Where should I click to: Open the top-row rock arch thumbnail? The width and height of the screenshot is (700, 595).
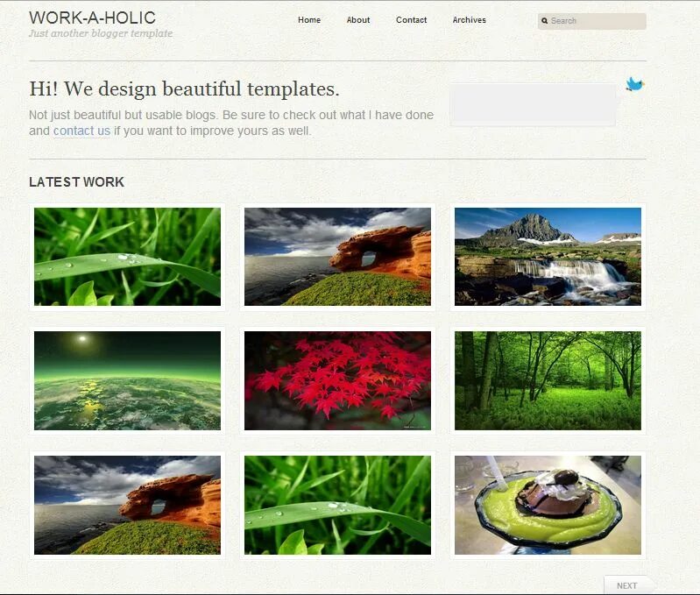(x=337, y=257)
